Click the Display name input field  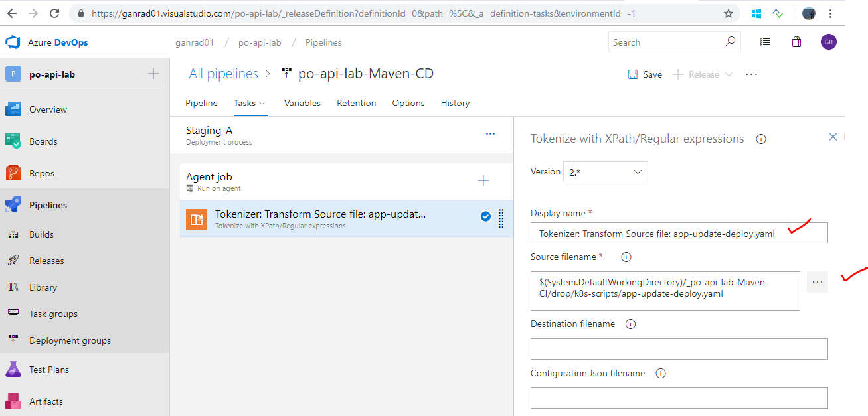click(679, 233)
